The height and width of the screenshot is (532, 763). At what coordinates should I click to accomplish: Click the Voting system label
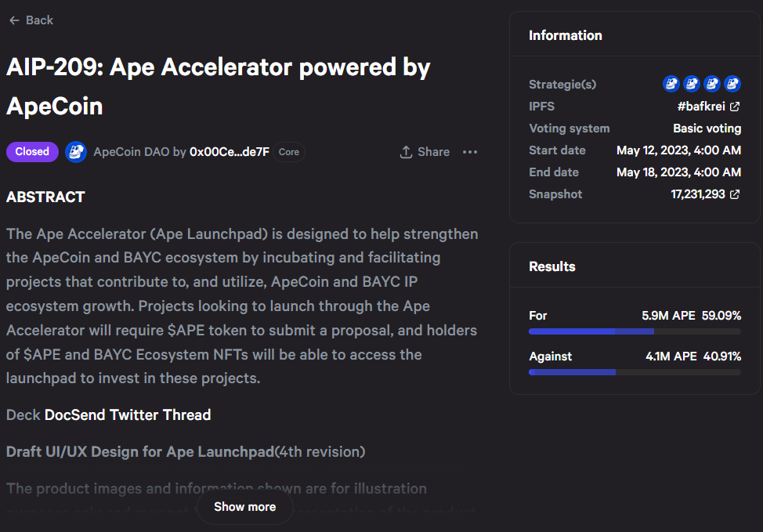click(570, 128)
